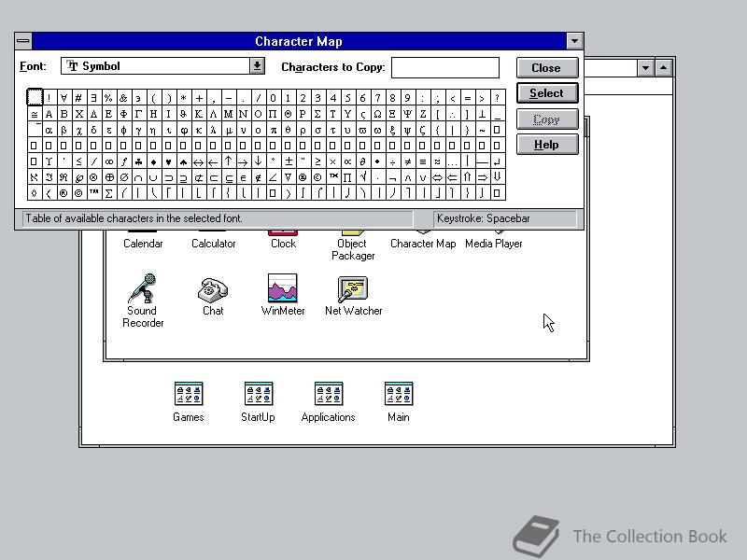Click the Keystroke: Spacebar status panel
Image resolution: width=747 pixels, height=560 pixels.
(x=504, y=218)
